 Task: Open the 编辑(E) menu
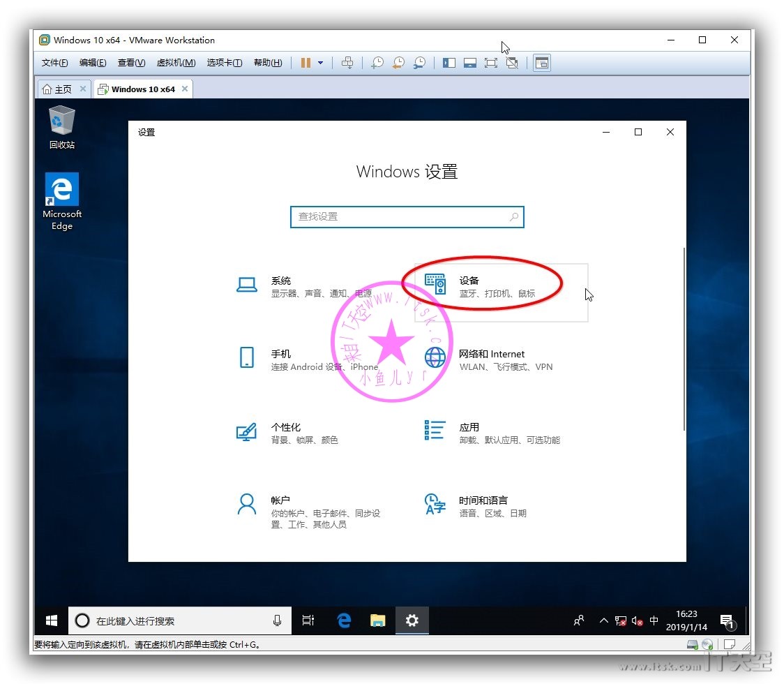point(93,63)
